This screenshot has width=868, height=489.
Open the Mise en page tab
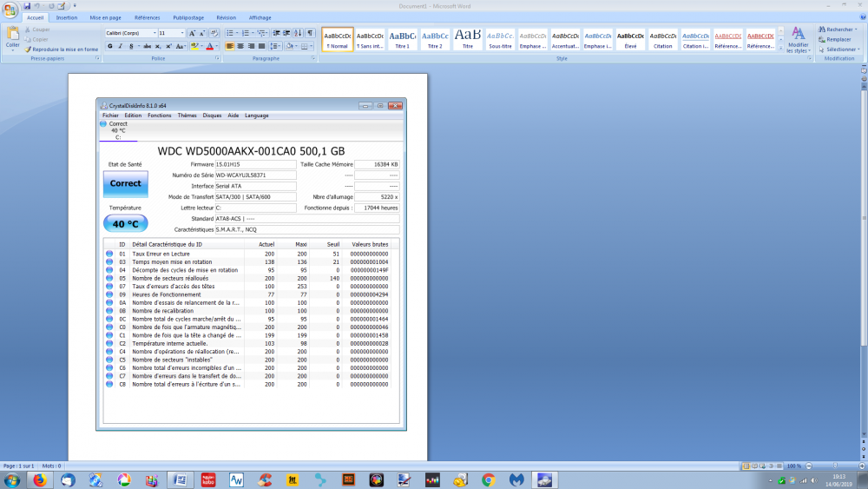coord(106,17)
